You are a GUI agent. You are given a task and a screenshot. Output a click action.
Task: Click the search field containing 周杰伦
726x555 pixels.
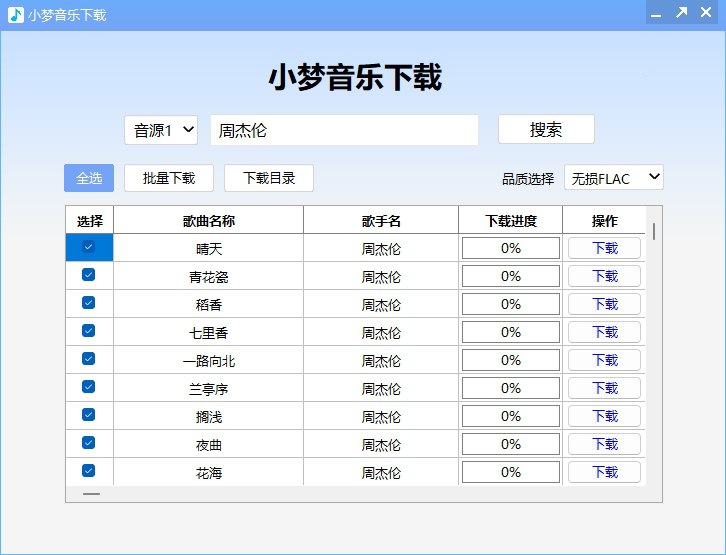344,130
